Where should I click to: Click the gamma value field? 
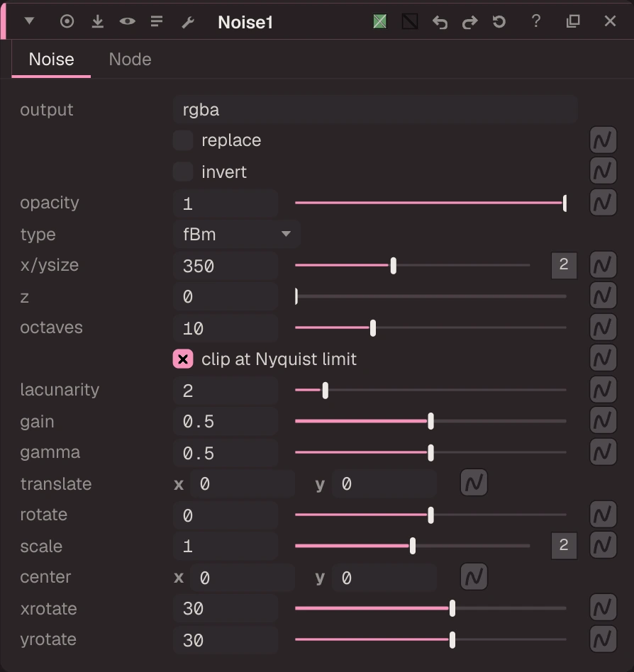pos(226,453)
